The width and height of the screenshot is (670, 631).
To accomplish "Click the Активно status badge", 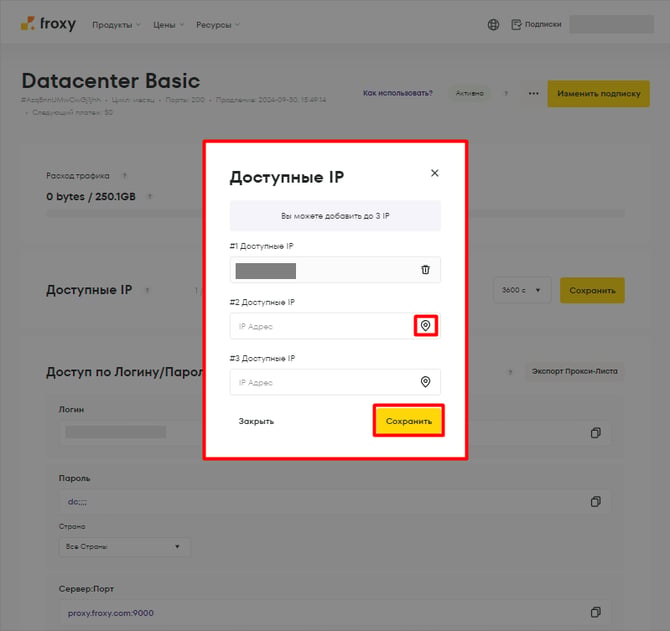I will tap(469, 93).
